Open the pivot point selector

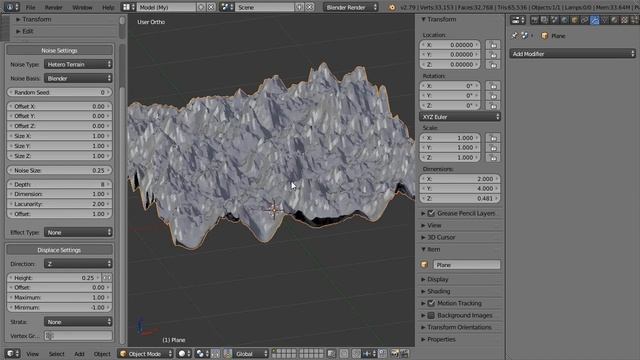click(202, 353)
